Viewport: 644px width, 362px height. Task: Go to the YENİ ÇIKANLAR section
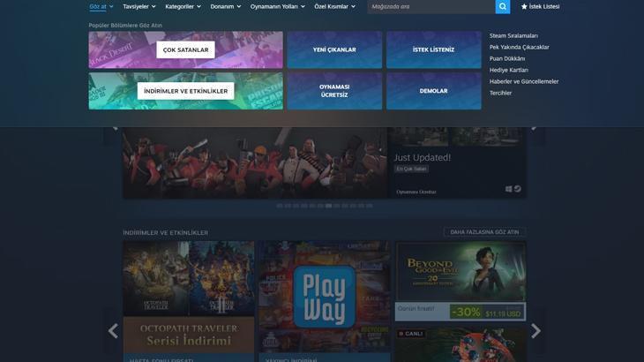coord(334,50)
